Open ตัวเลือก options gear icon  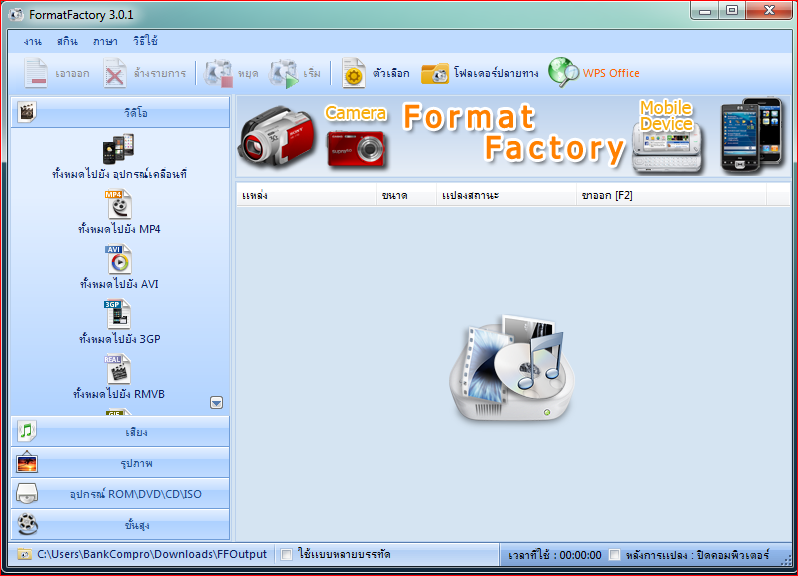[354, 73]
